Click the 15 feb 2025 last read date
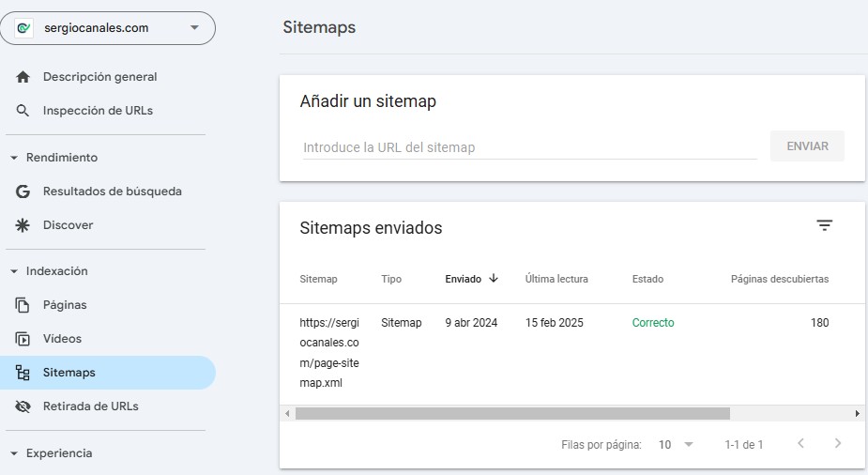 click(x=555, y=323)
